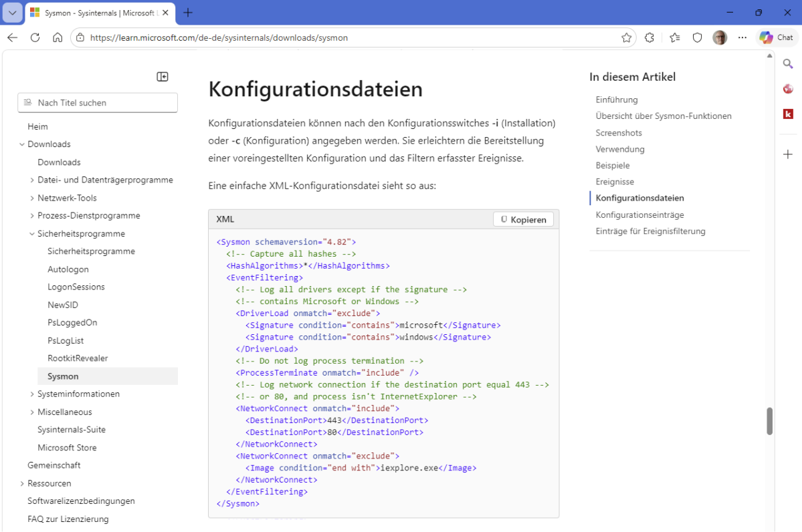Jump to Einführung section
This screenshot has height=532, width=802.
[616, 100]
